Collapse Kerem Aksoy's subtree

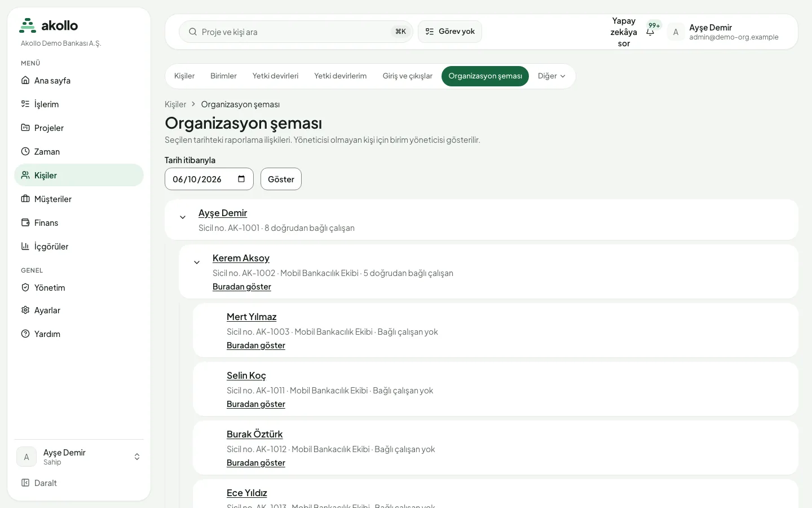197,262
